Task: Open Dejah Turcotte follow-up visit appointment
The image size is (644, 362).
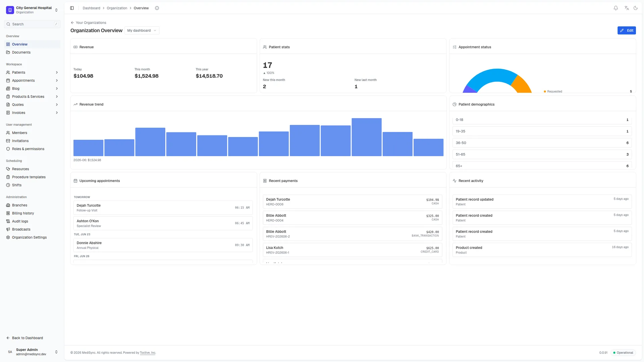Action: 163,208
